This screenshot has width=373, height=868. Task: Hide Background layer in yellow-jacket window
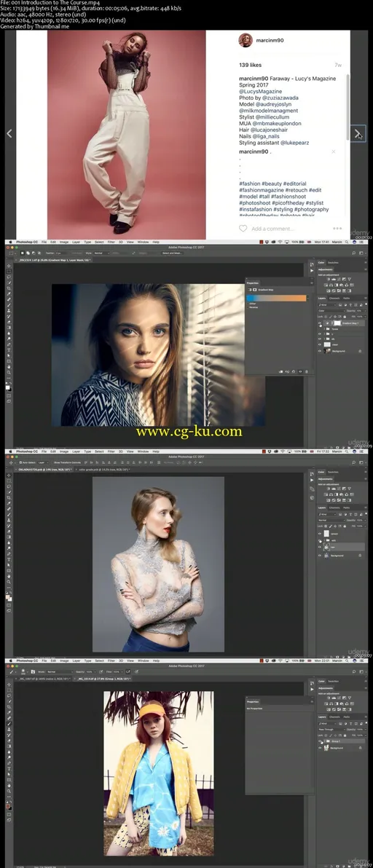(x=320, y=748)
